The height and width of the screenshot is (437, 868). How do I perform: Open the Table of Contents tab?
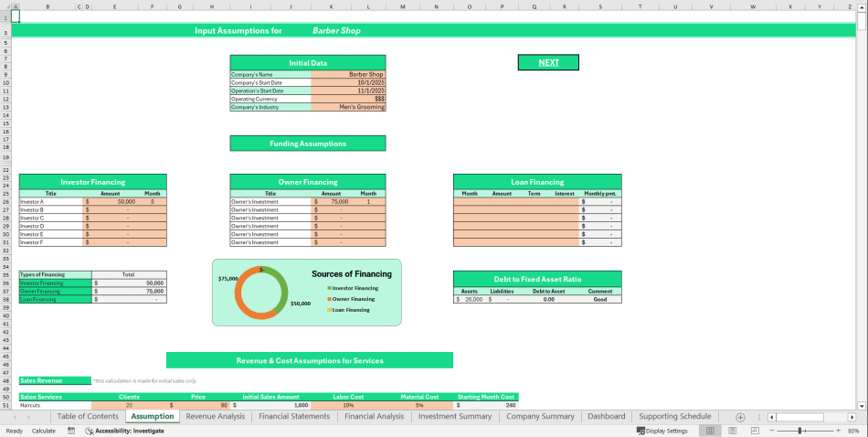pos(88,417)
